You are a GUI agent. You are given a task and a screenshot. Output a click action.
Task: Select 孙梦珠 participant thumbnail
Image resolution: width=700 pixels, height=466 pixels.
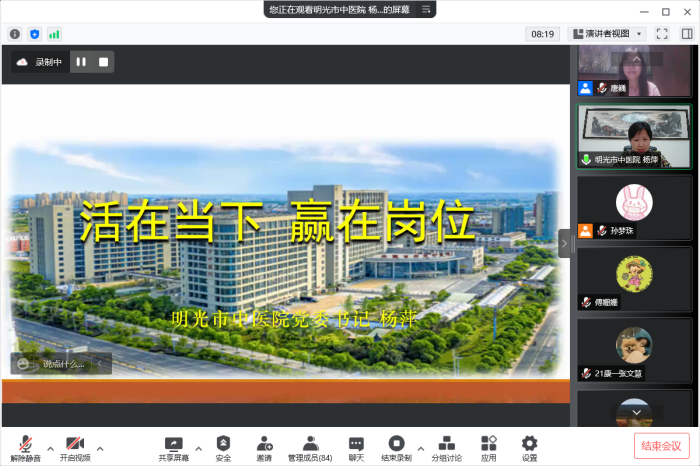[x=634, y=208]
